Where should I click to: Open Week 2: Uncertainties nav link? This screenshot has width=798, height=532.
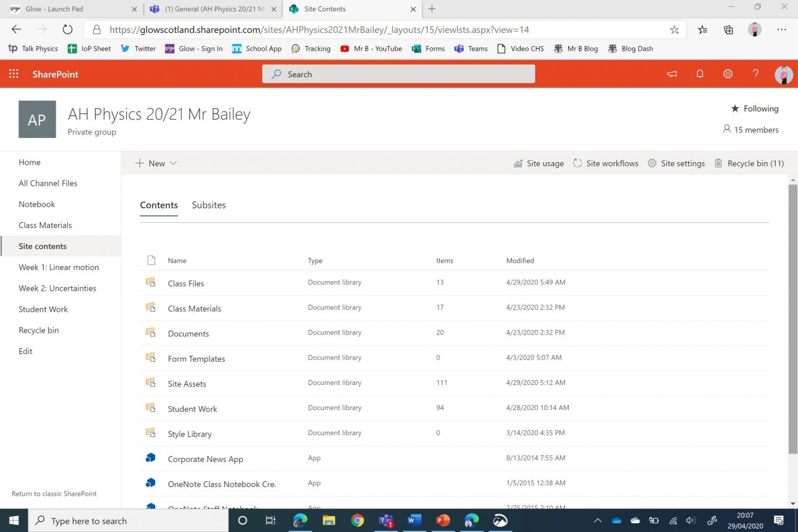pos(58,288)
